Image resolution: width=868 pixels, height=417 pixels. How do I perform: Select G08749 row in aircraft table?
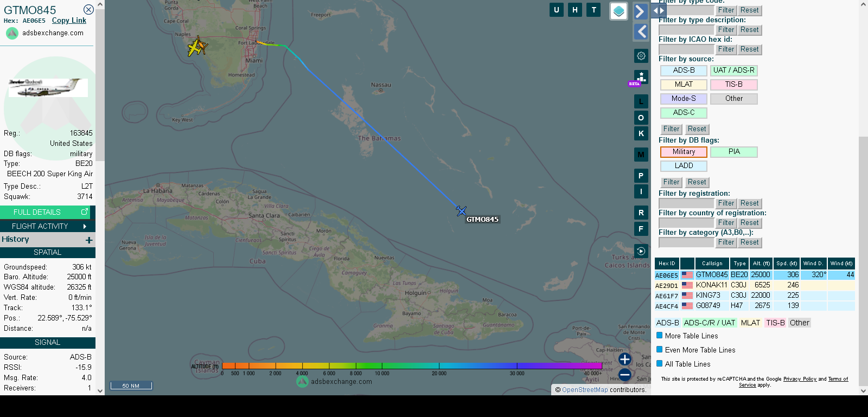[755, 306]
